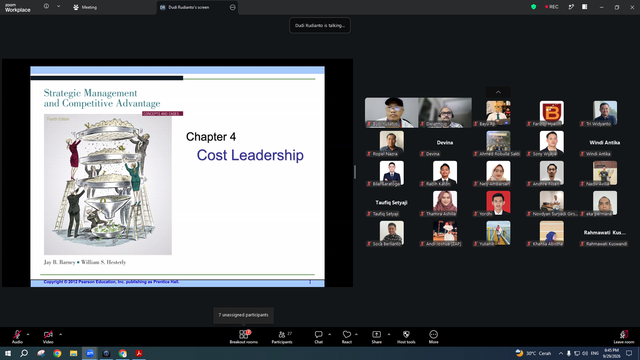Screen dimensions: 640x360
Task: Open first Chrome icon next to search
Action: tap(57, 353)
